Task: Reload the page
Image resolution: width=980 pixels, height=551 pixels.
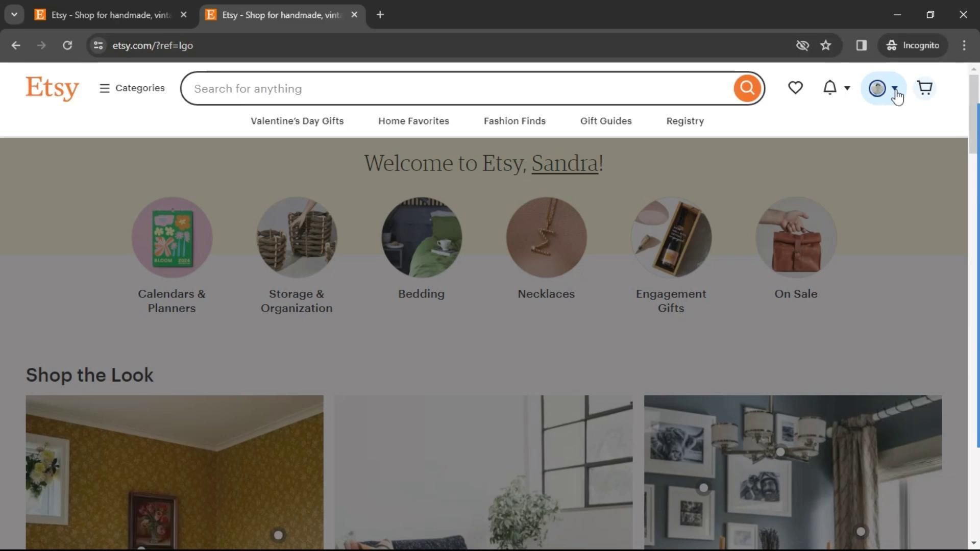Action: (x=67, y=45)
